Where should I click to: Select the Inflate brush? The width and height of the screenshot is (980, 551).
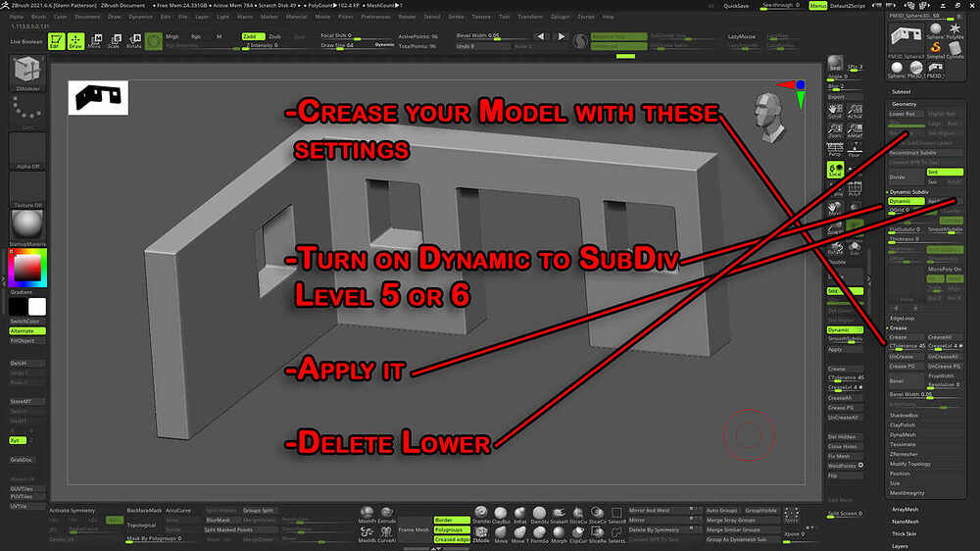coord(520,514)
